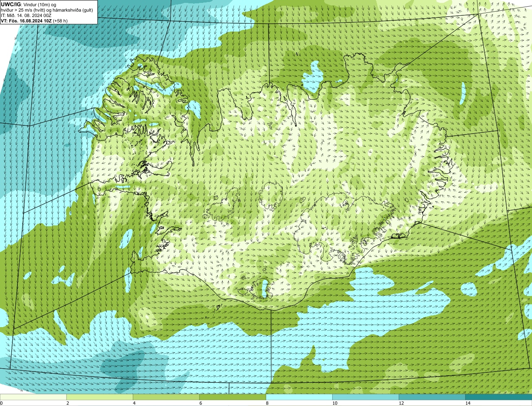The height and width of the screenshot is (406, 532).
Task: Click the 'UWC/IG: Vindur (10m) og' title line
Action: coord(29,4)
